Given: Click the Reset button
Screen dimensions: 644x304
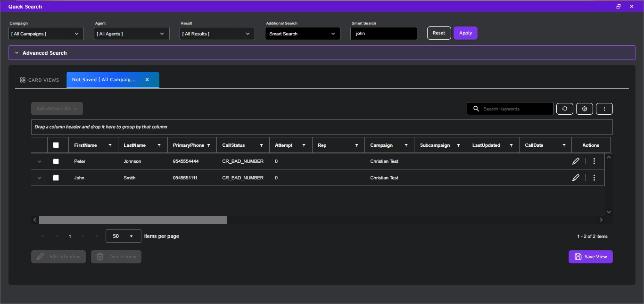Looking at the screenshot, I should 439,33.
